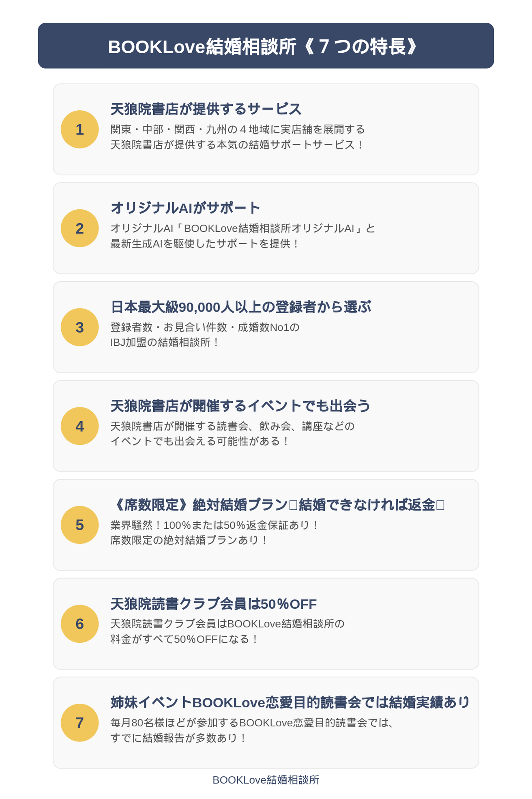Select the オリジナルAIがサポート heading
Screen dimensions: 532x799
(185, 208)
